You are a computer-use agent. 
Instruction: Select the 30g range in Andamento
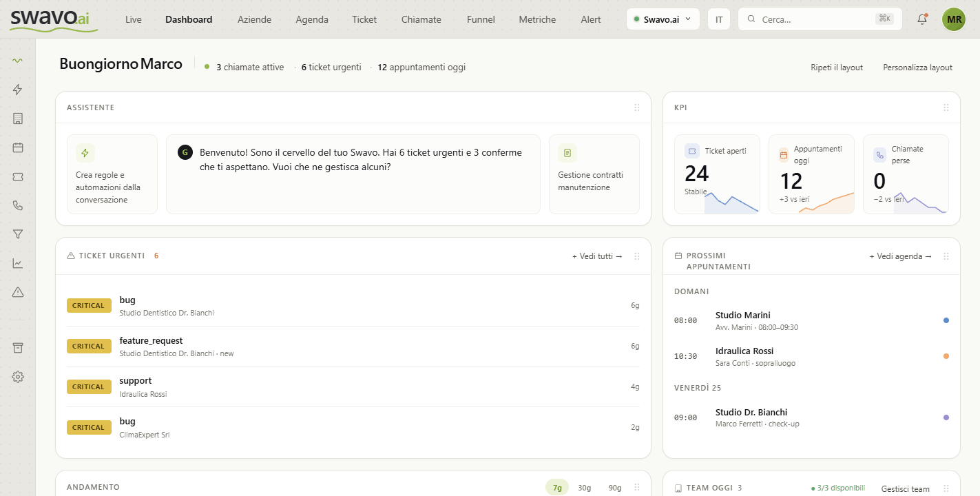(x=584, y=488)
